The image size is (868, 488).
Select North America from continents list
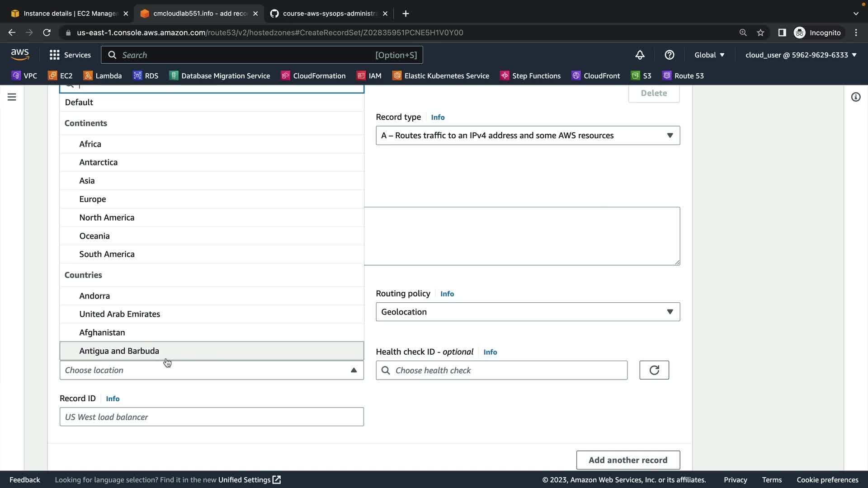tap(107, 217)
